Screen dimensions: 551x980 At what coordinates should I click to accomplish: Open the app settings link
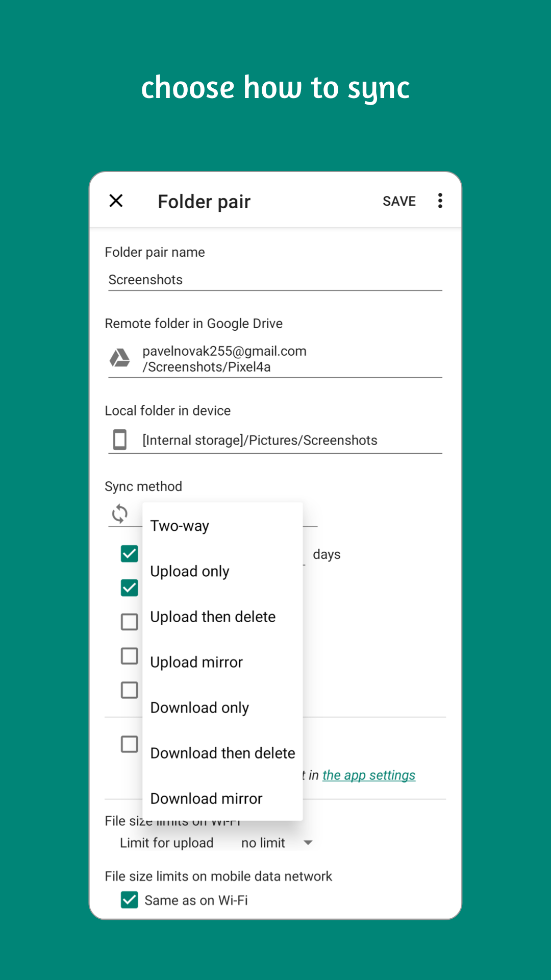tap(369, 775)
